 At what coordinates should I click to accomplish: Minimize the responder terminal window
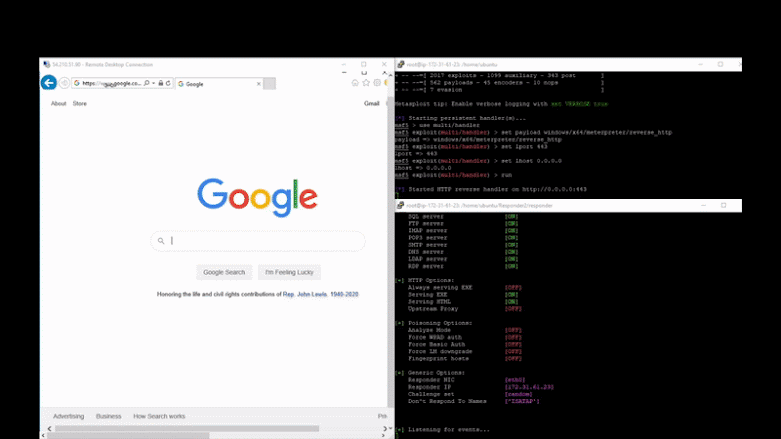[x=703, y=205]
